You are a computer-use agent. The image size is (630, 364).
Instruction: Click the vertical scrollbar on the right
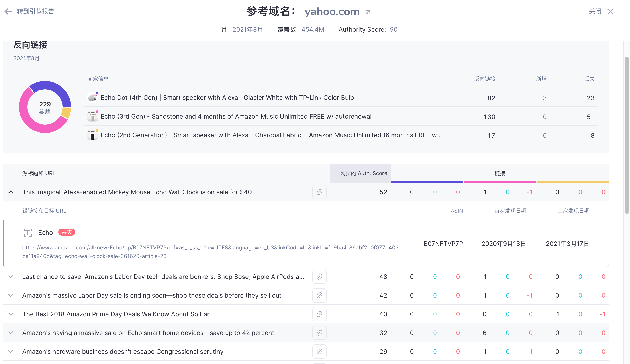point(626,135)
